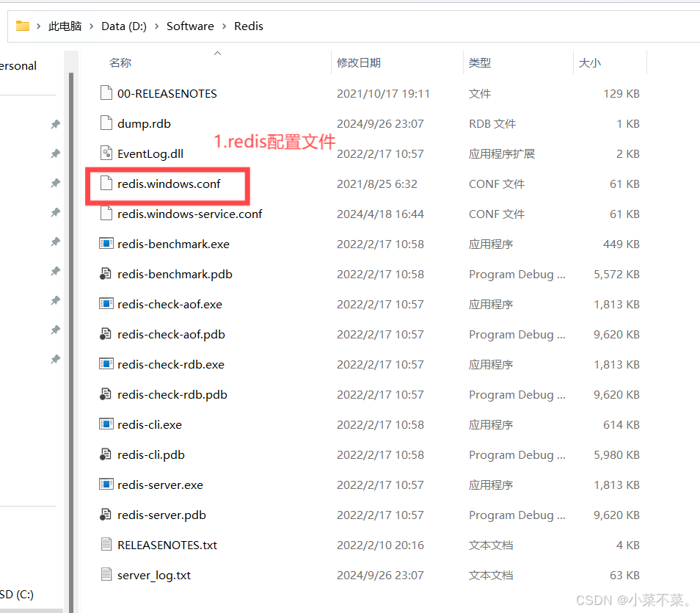Select the RELEASENOTES.txt document icon

click(x=106, y=544)
